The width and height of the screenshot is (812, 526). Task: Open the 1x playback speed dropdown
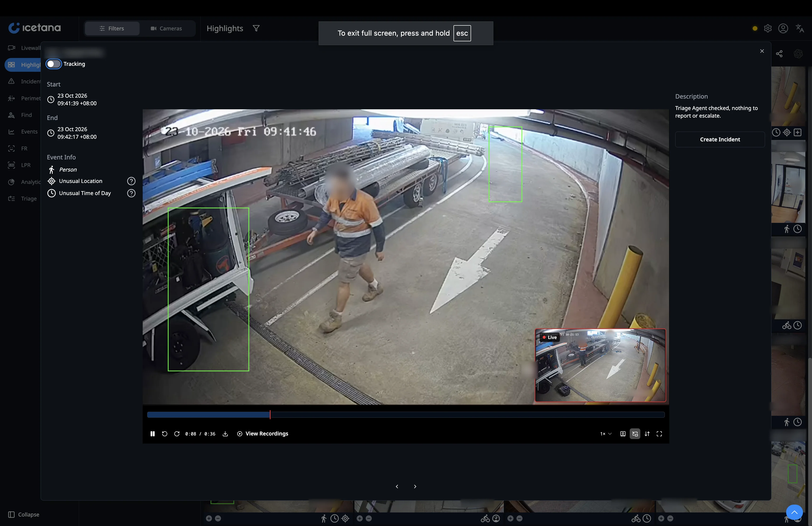click(x=606, y=434)
